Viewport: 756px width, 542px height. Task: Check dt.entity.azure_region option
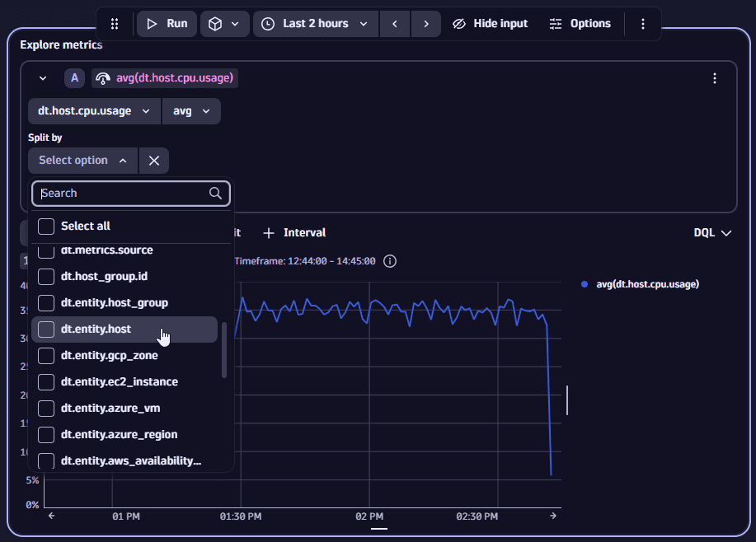(46, 435)
